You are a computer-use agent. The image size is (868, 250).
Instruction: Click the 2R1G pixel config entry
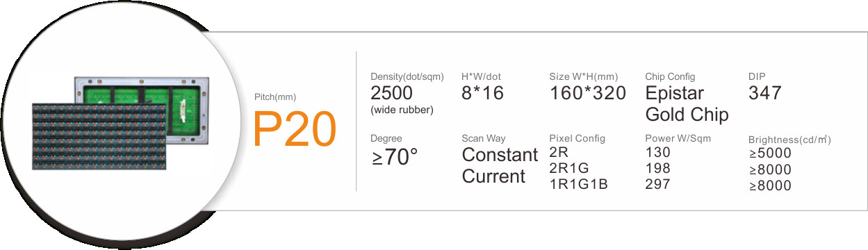(x=568, y=168)
